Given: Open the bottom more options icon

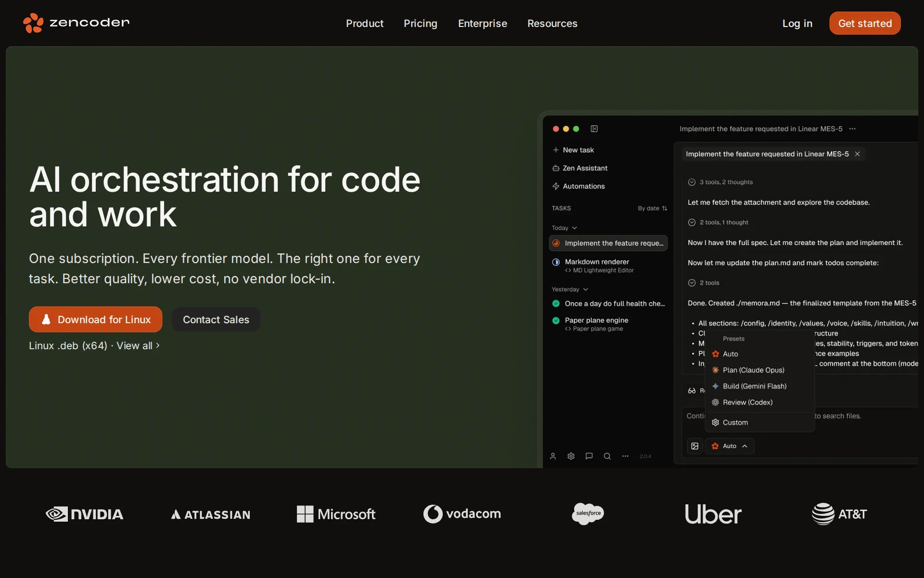Looking at the screenshot, I should tap(625, 456).
